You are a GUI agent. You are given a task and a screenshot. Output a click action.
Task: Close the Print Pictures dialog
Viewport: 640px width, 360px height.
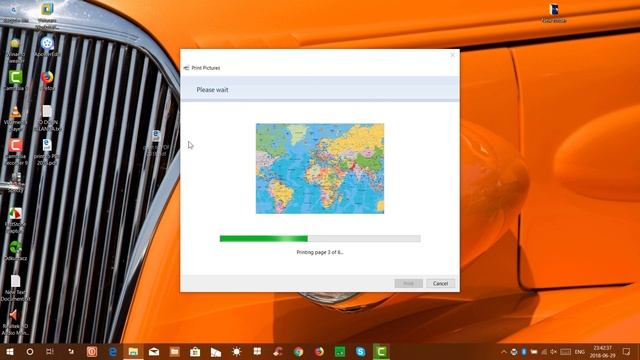click(x=452, y=55)
